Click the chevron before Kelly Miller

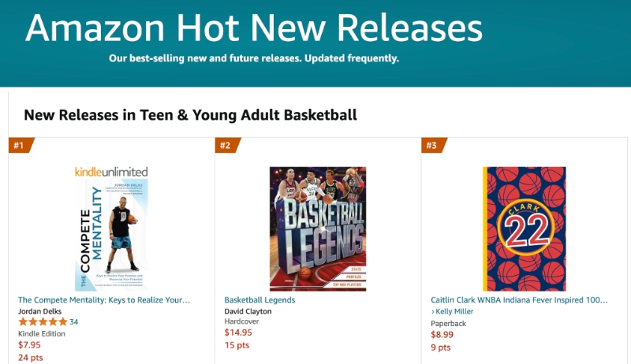[x=432, y=312]
